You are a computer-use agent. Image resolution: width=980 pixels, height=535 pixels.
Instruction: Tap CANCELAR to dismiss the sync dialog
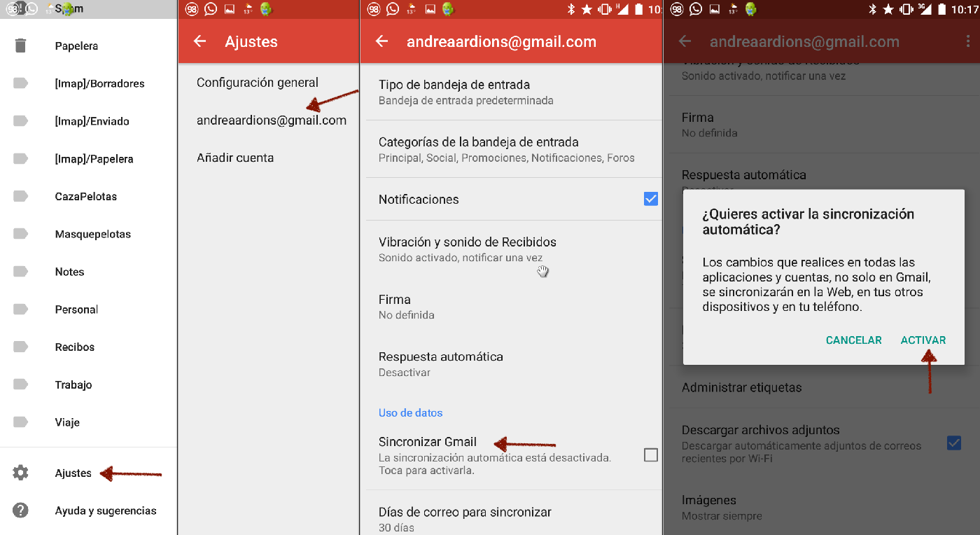coord(853,340)
